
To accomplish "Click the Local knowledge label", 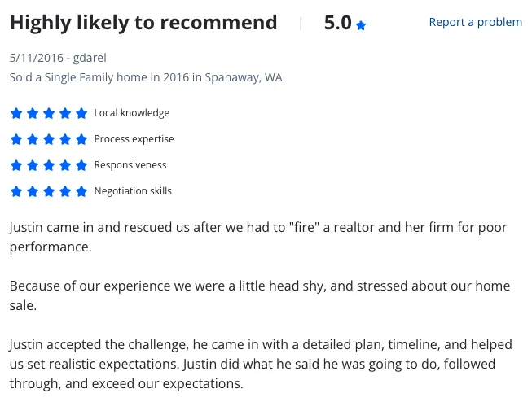I will [132, 113].
